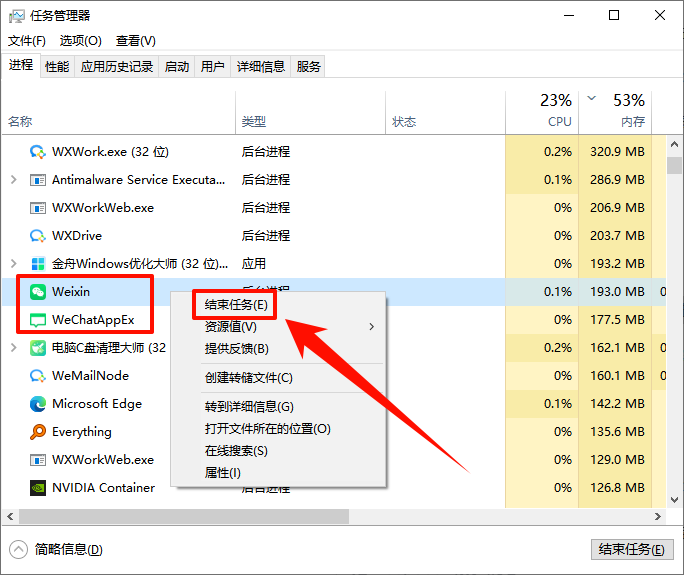Click the WXWorkWeb.exe icon at 129.0 MB
684x575 pixels.
click(38, 460)
